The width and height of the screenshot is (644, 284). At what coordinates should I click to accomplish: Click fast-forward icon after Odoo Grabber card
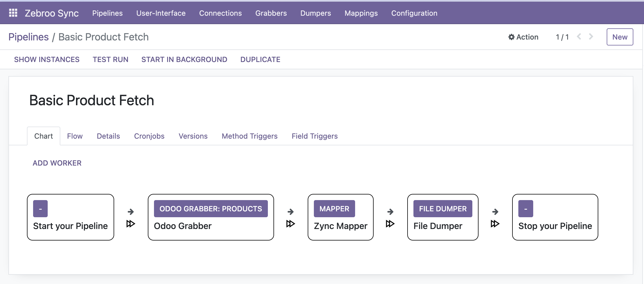[291, 224]
